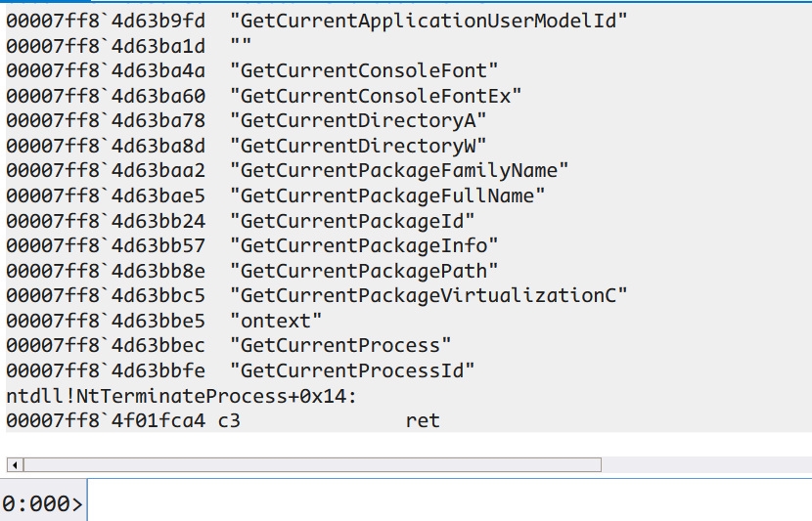Click the ntdll!NtTerminateProcess+0x14 symbol line
Screen dimensions: 812x521
pyautogui.click(x=181, y=396)
